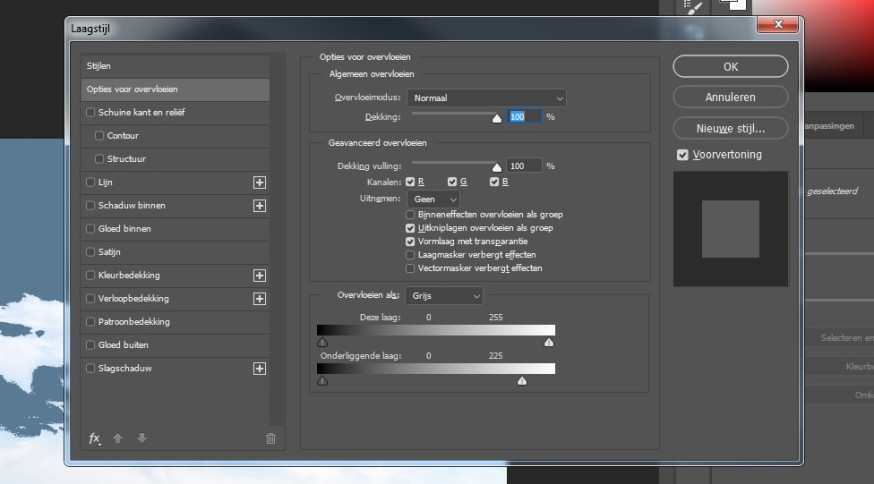Add another Lijn effect with plus icon
874x484 pixels.
pyautogui.click(x=259, y=182)
